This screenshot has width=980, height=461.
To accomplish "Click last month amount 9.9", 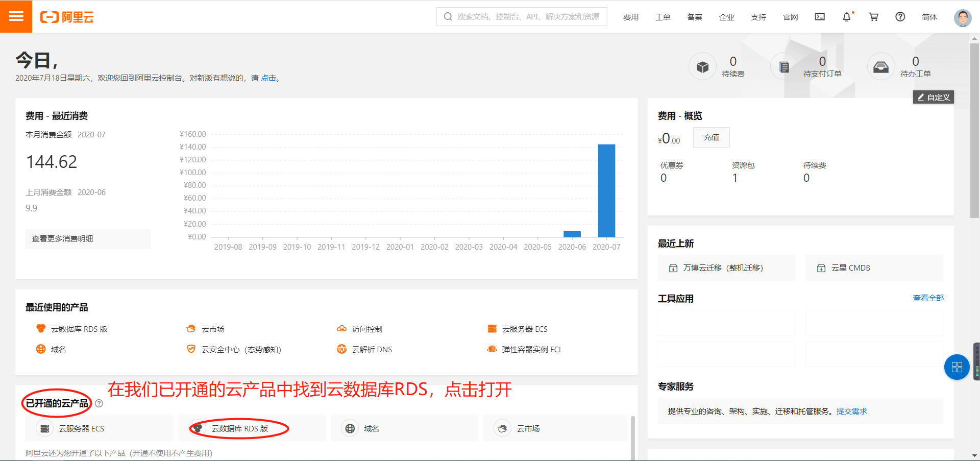I will click(x=31, y=208).
